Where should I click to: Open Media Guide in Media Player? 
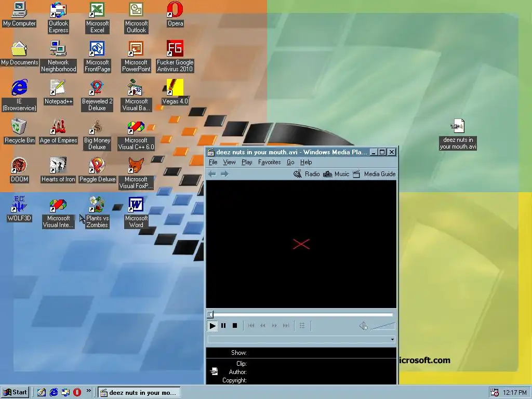coord(374,174)
